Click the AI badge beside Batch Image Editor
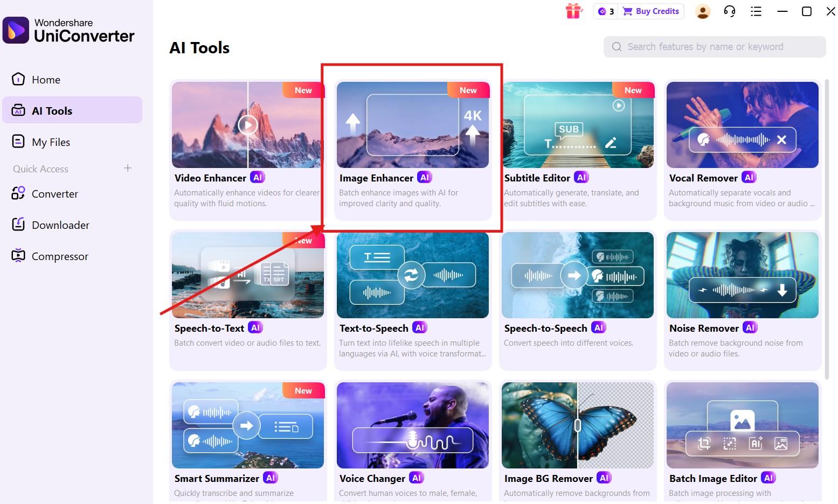This screenshot has height=504, width=838. point(768,478)
